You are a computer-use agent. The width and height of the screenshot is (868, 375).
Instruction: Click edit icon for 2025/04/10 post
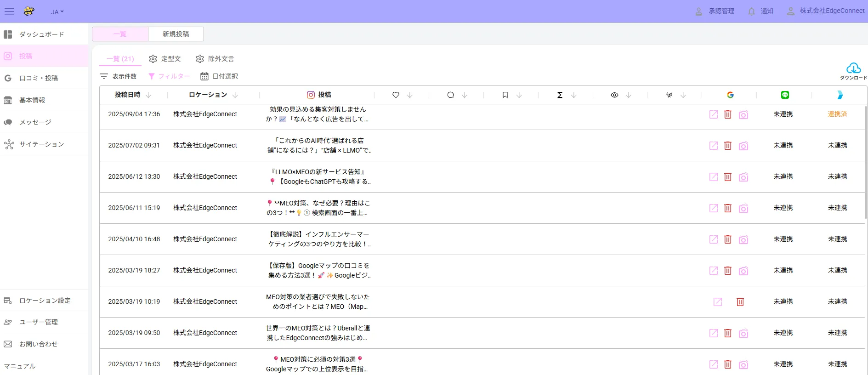click(x=713, y=239)
